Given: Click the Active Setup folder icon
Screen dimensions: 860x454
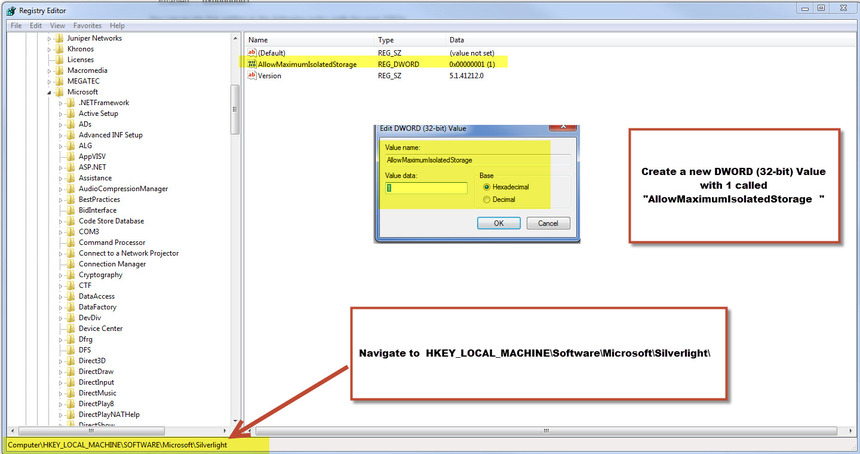Looking at the screenshot, I should (x=71, y=114).
